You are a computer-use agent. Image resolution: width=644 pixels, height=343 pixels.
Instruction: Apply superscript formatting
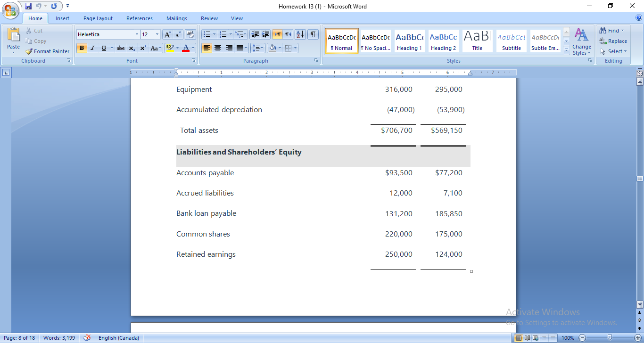[143, 48]
